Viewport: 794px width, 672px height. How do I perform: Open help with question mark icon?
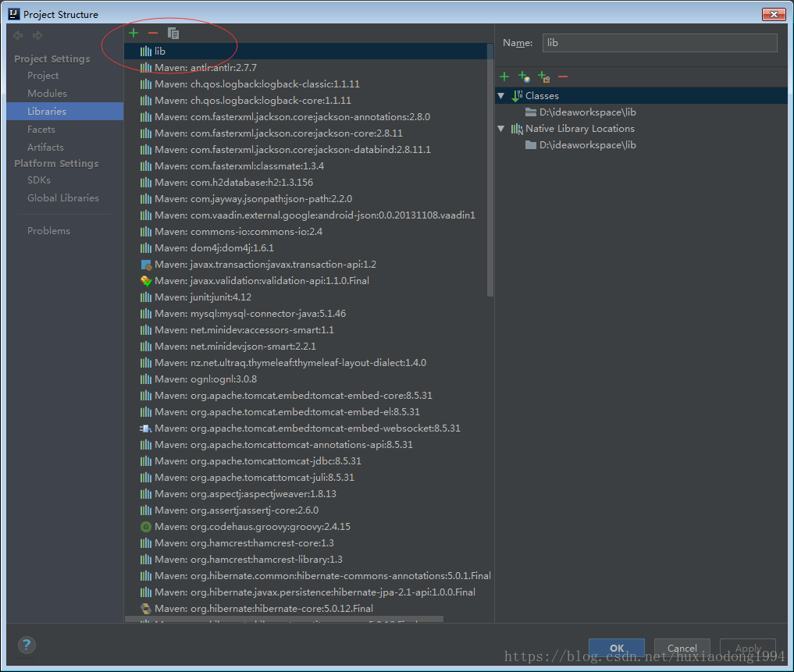coord(27,645)
